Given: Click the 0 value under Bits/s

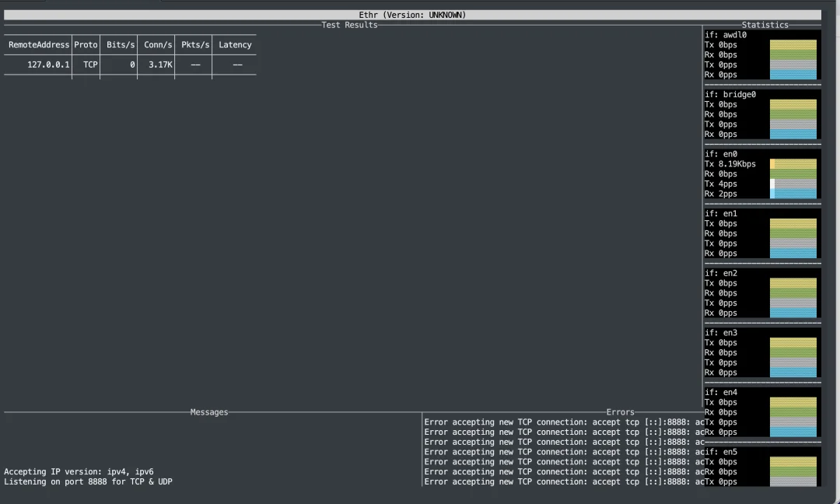Looking at the screenshot, I should 132,65.
